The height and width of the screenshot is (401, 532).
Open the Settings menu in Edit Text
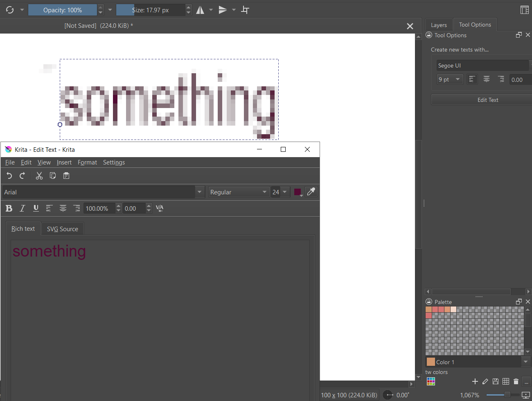pos(114,162)
